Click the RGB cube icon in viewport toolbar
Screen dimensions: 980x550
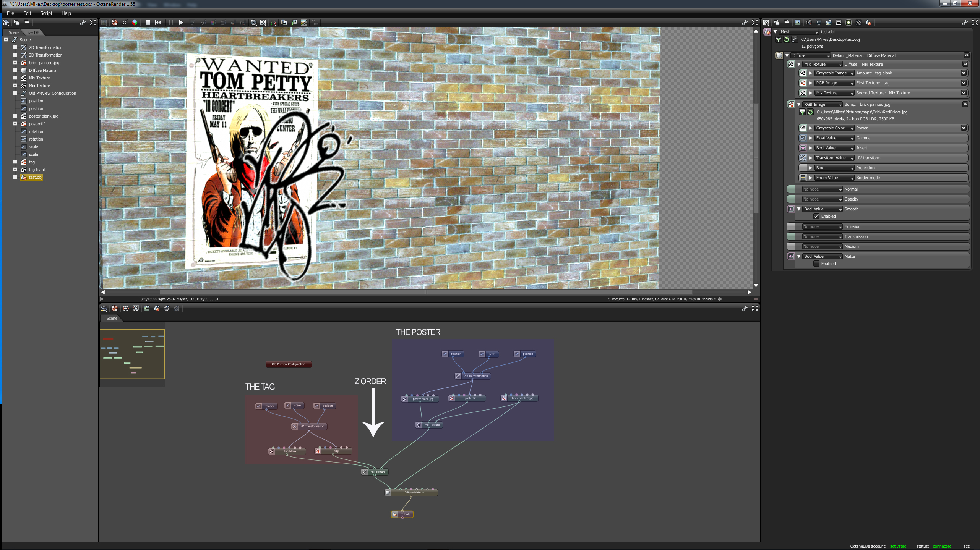[x=135, y=23]
